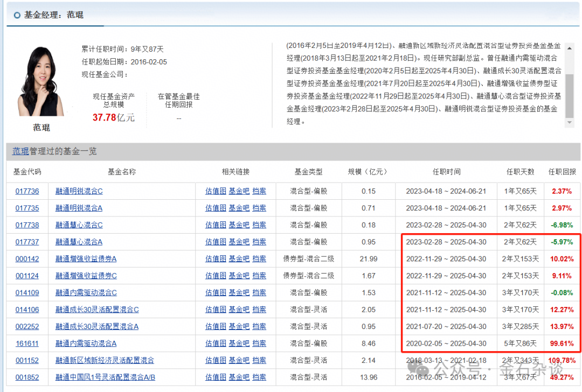Click 基金吧 link in 017735 row

coord(239,208)
